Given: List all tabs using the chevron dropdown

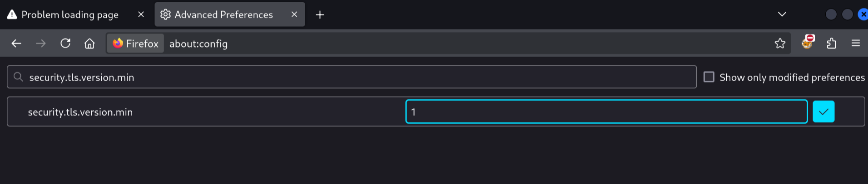Looking at the screenshot, I should point(782,14).
